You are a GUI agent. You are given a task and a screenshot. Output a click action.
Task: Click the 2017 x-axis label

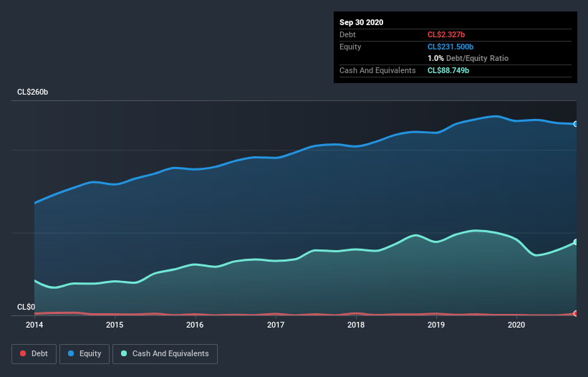pyautogui.click(x=276, y=325)
